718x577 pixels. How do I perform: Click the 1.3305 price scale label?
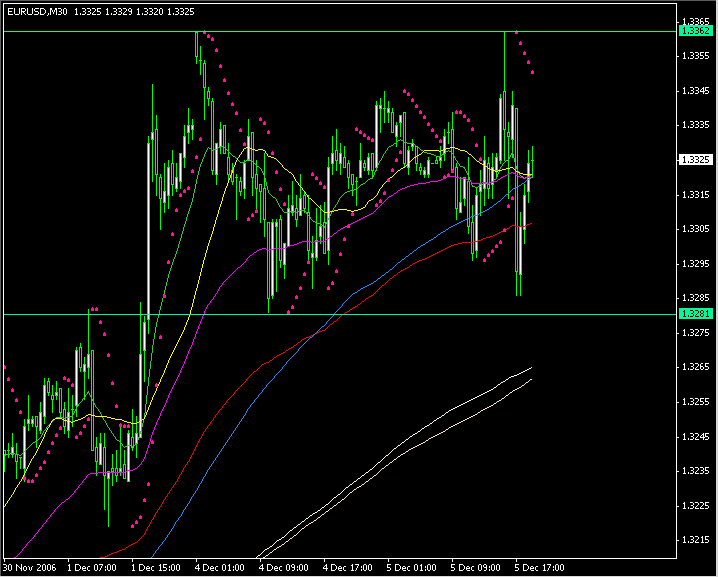coord(696,229)
